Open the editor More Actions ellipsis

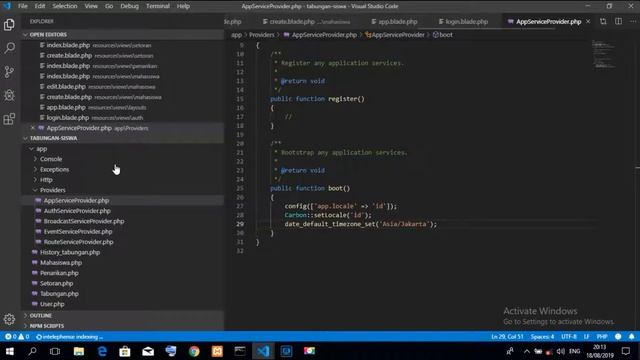tap(632, 21)
